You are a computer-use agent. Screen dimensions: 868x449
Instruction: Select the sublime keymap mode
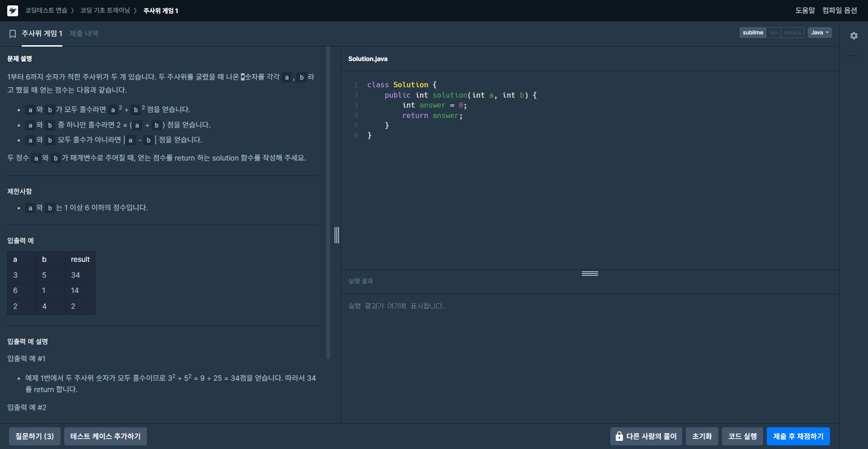pyautogui.click(x=753, y=33)
